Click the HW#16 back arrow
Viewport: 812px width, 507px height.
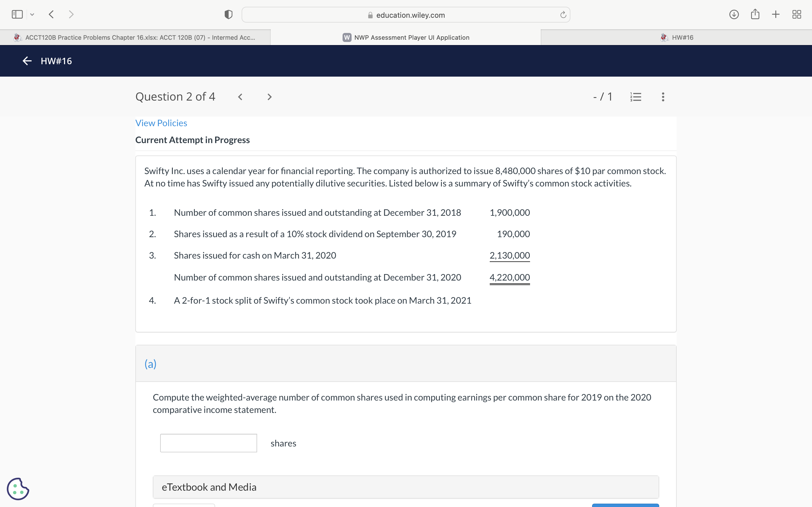pyautogui.click(x=27, y=61)
